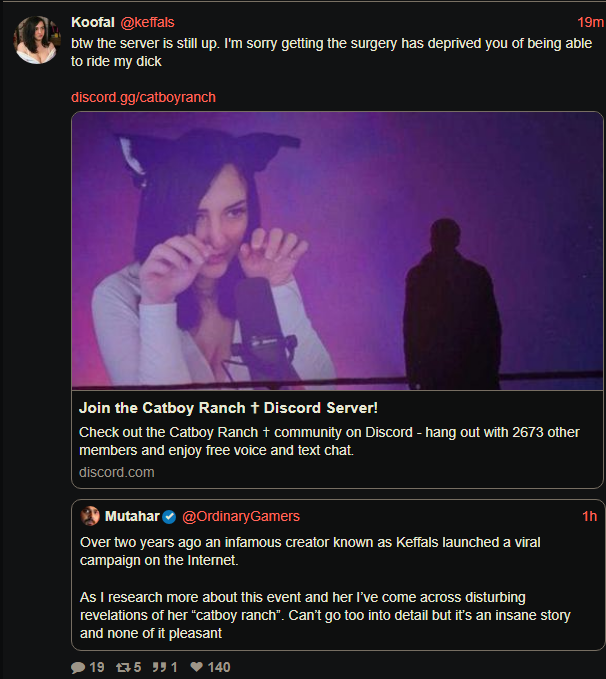606x679 pixels.
Task: Open Koofal's profile picture
Action: (x=34, y=39)
